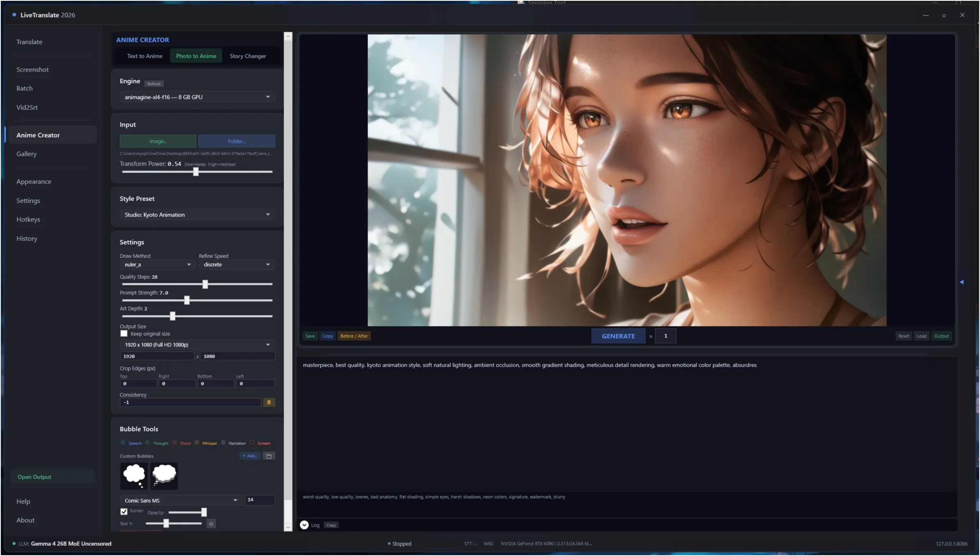Open Translate in the sidebar

29,42
